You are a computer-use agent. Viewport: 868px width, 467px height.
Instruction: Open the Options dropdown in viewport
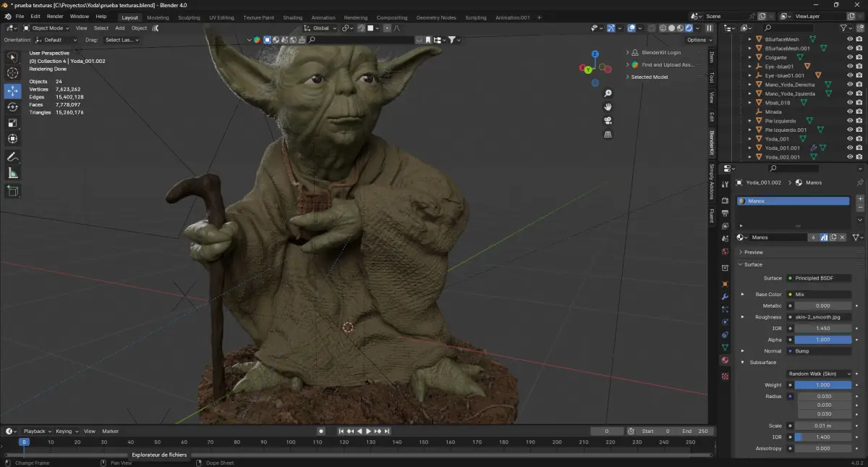(699, 40)
